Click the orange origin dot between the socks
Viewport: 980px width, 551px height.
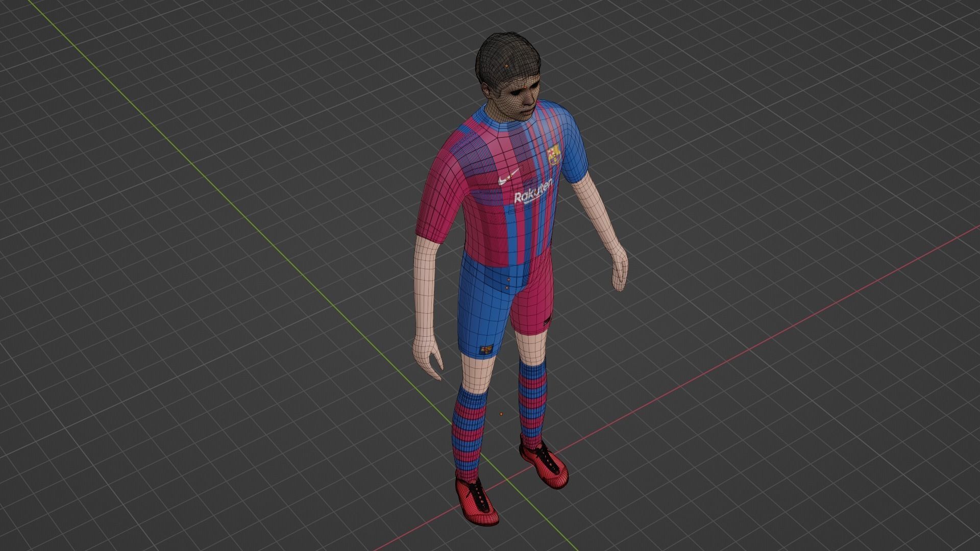[x=501, y=414]
